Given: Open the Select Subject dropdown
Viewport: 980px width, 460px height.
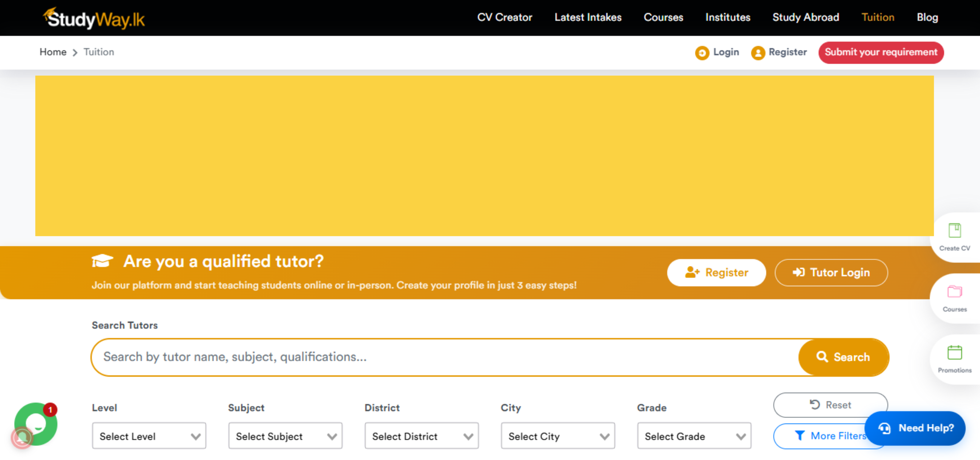Looking at the screenshot, I should 285,436.
